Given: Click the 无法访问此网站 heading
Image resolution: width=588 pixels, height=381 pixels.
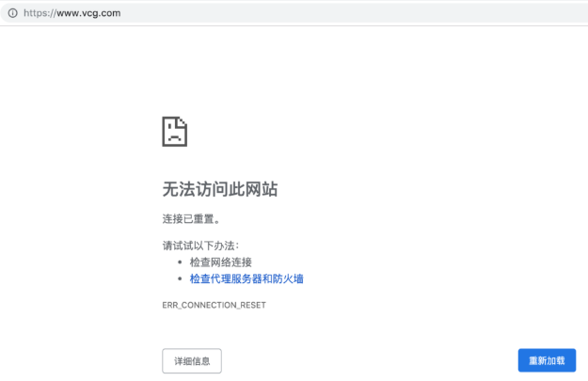Looking at the screenshot, I should coord(220,189).
